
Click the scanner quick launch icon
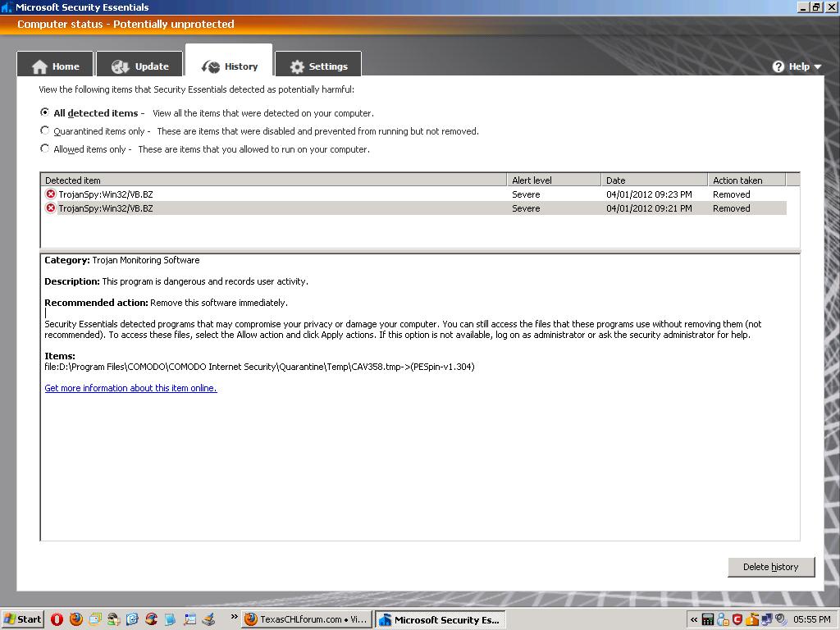pyautogui.click(x=208, y=619)
